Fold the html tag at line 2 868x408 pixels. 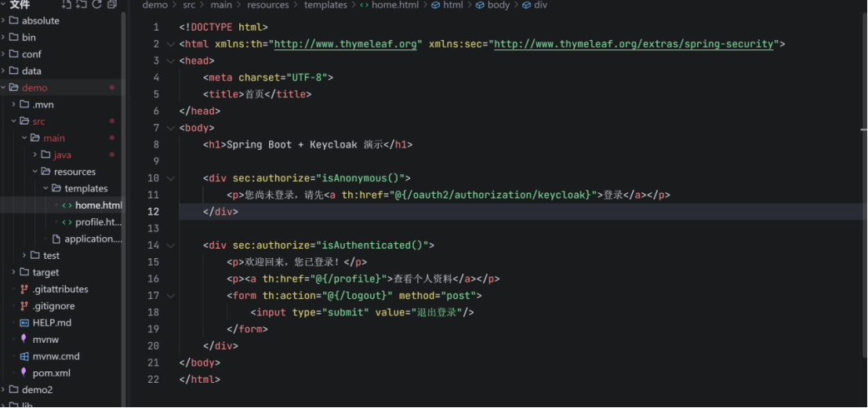click(x=170, y=44)
